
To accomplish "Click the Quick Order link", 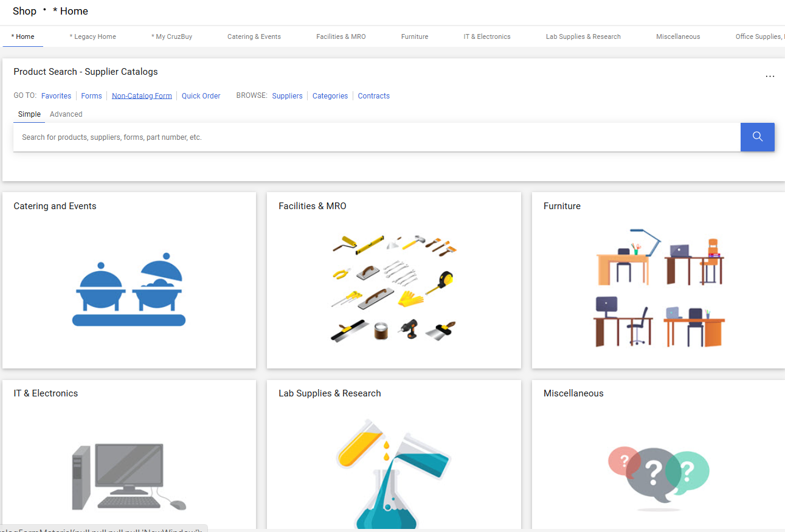I will tap(201, 96).
